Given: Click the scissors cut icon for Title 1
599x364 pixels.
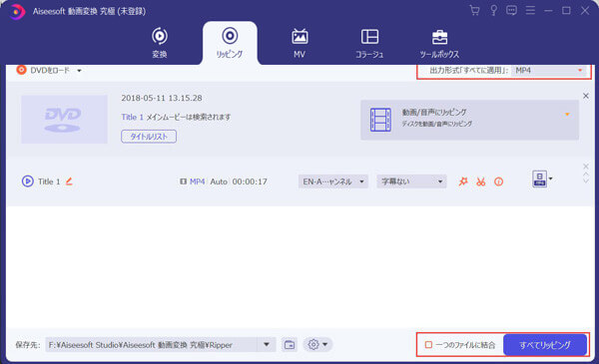Looking at the screenshot, I should point(481,182).
